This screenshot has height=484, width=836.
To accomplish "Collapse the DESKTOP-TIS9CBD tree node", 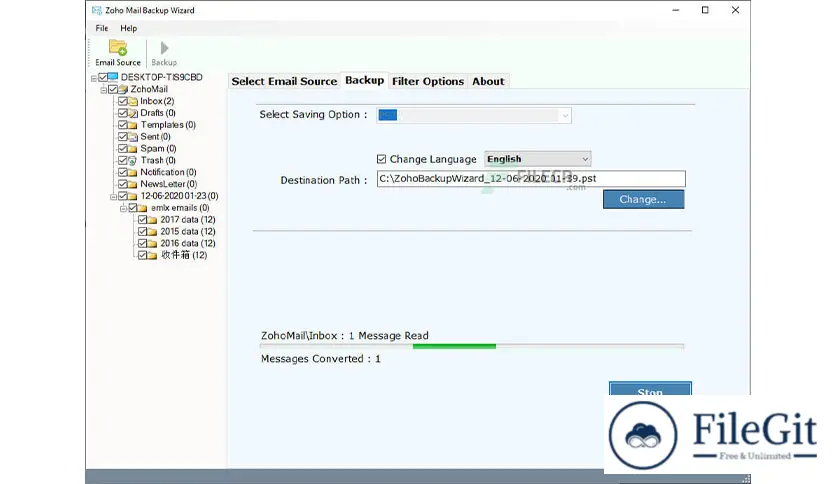I will (x=94, y=78).
